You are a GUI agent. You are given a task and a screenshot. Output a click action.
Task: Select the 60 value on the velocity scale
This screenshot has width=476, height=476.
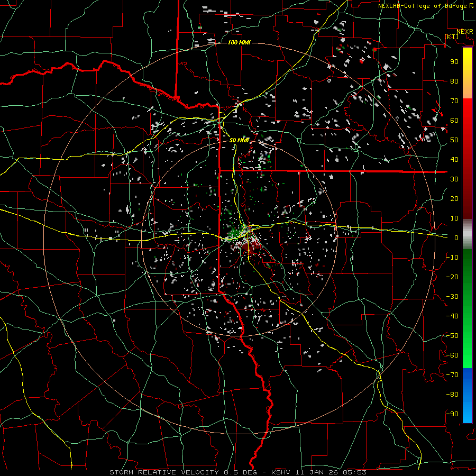pyautogui.click(x=454, y=121)
